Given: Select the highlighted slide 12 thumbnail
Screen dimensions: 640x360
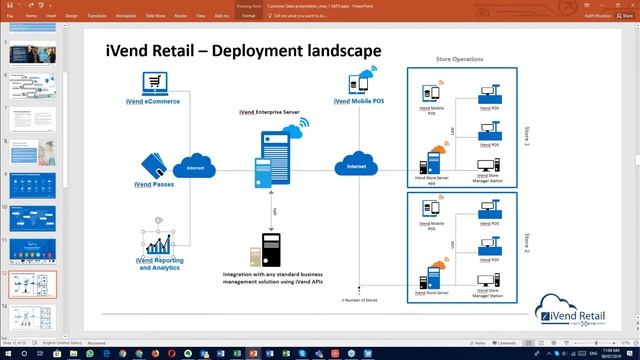Looking at the screenshot, I should (33, 284).
